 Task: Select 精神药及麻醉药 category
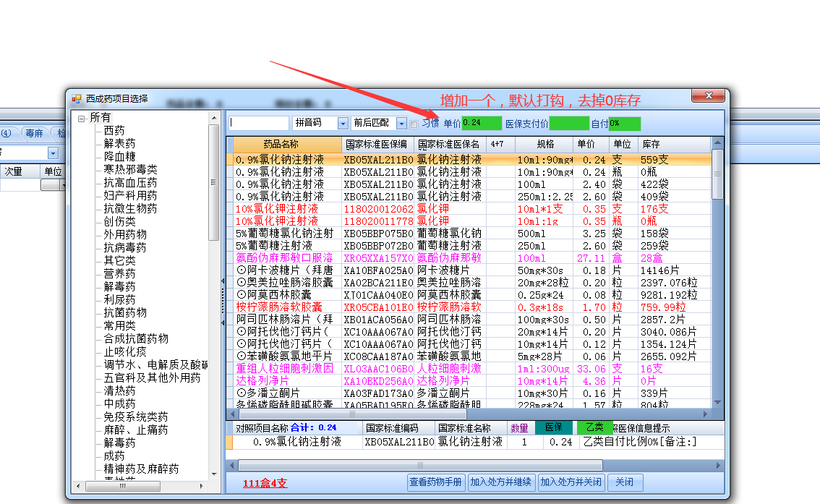(x=141, y=469)
